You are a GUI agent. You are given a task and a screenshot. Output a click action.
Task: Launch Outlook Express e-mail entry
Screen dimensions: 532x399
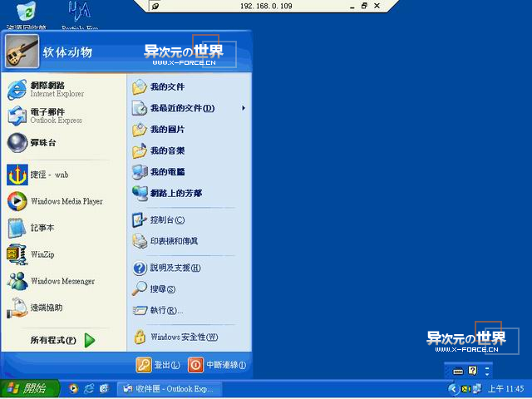(x=63, y=116)
